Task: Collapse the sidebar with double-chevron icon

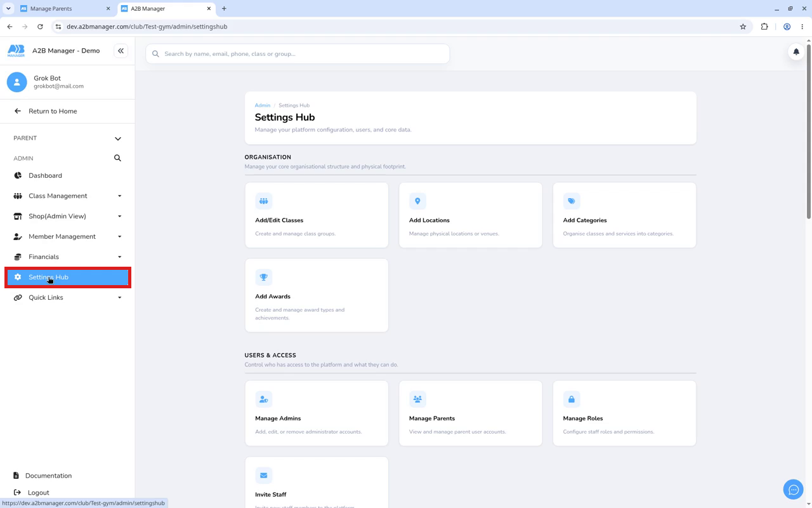Action: click(x=121, y=51)
